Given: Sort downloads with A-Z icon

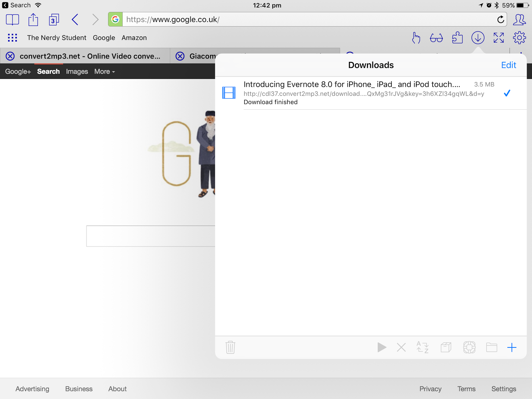Looking at the screenshot, I should pyautogui.click(x=423, y=347).
